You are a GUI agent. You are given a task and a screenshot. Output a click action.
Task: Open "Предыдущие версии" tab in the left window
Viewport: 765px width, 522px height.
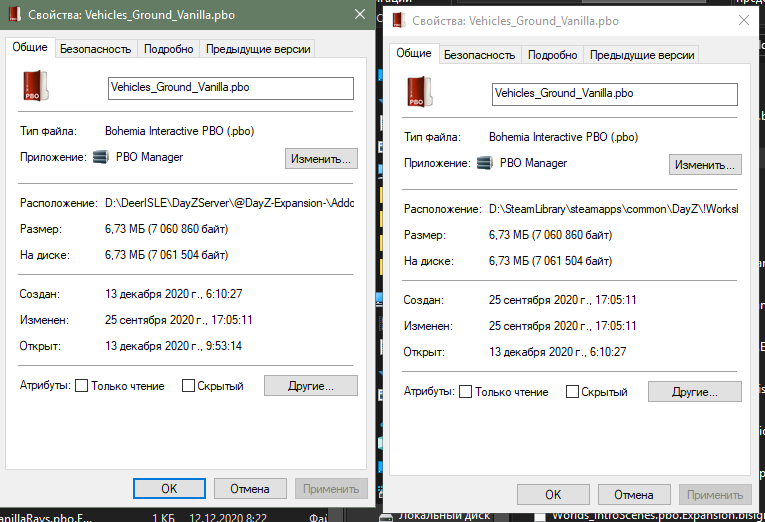258,49
